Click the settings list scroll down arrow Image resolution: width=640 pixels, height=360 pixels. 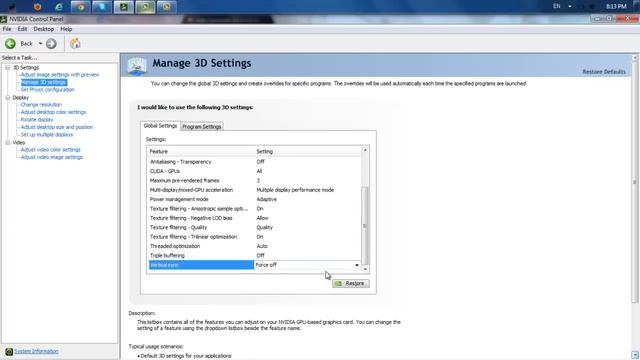(365, 269)
